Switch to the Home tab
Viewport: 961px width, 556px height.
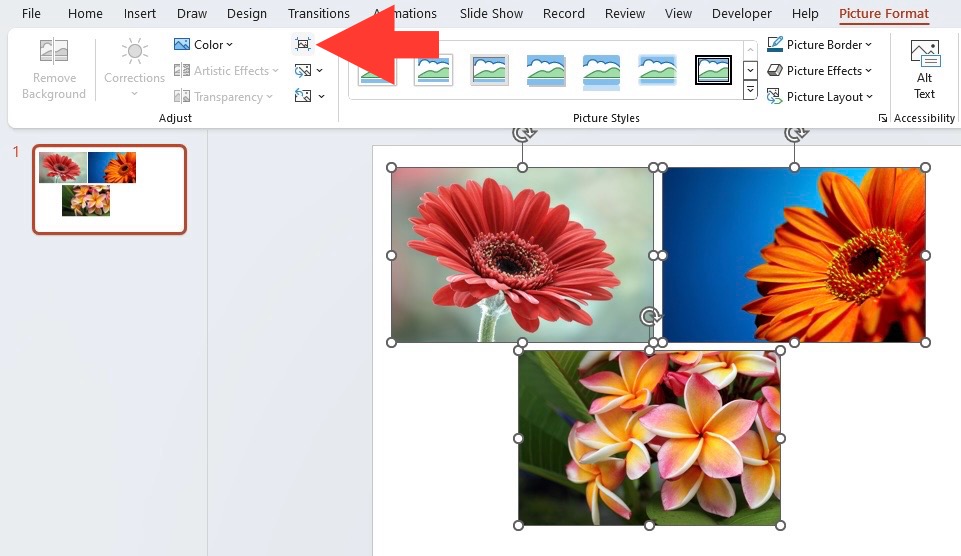85,13
